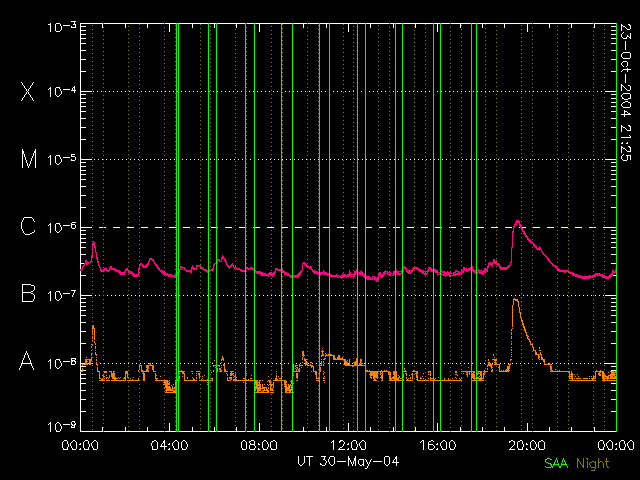The image size is (640, 480).
Task: Click the M flare class label
Action: tap(29, 159)
